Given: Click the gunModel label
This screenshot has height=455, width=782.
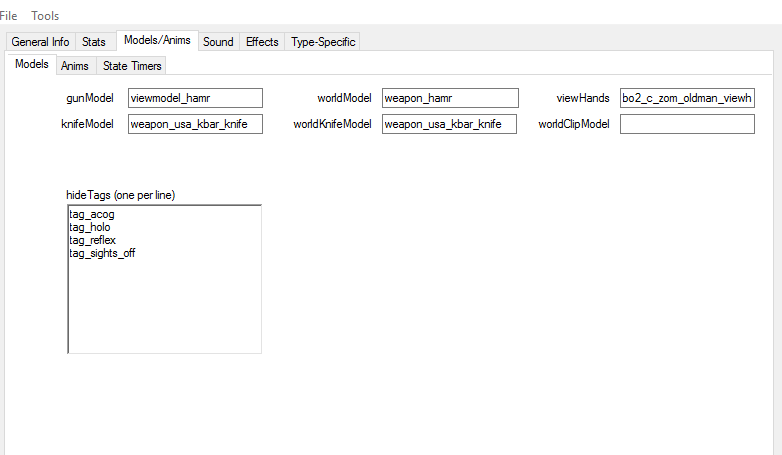Looking at the screenshot, I should click(x=90, y=98).
